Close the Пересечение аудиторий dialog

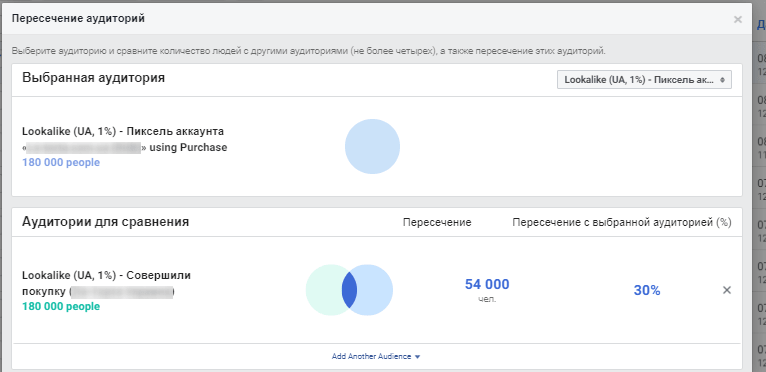(x=738, y=20)
